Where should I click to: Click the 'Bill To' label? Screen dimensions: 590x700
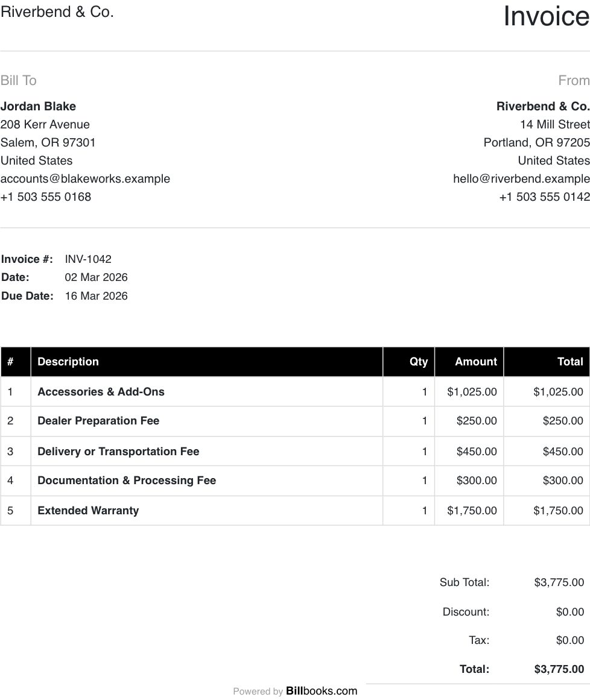point(18,80)
